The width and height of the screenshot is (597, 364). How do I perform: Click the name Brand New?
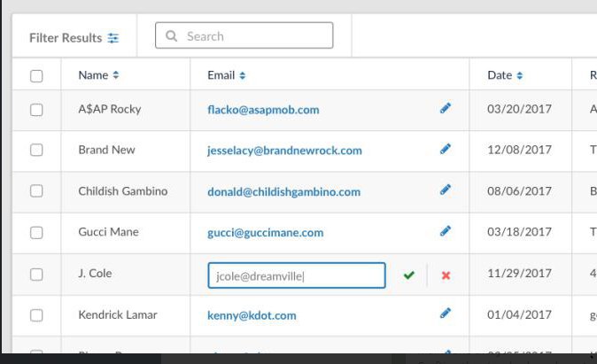[x=106, y=150]
